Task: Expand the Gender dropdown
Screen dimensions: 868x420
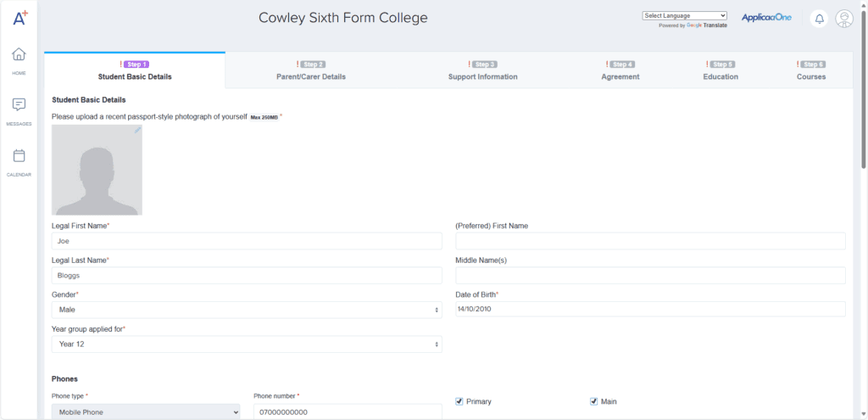Action: 247,310
